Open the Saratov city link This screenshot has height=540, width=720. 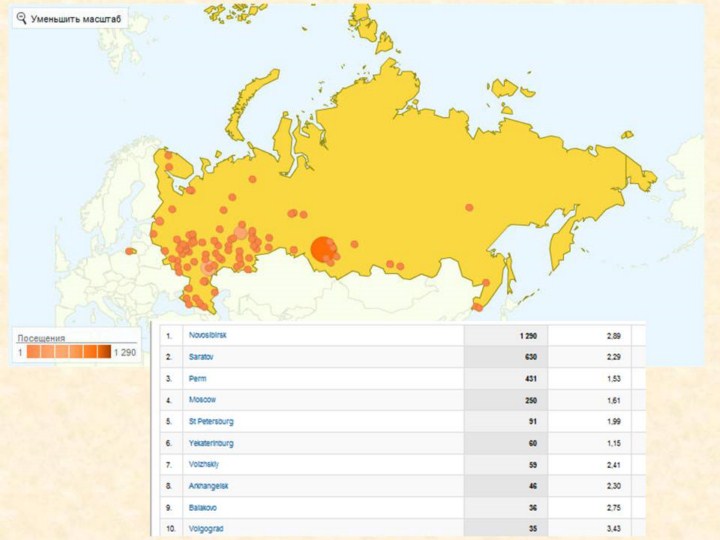(x=202, y=357)
